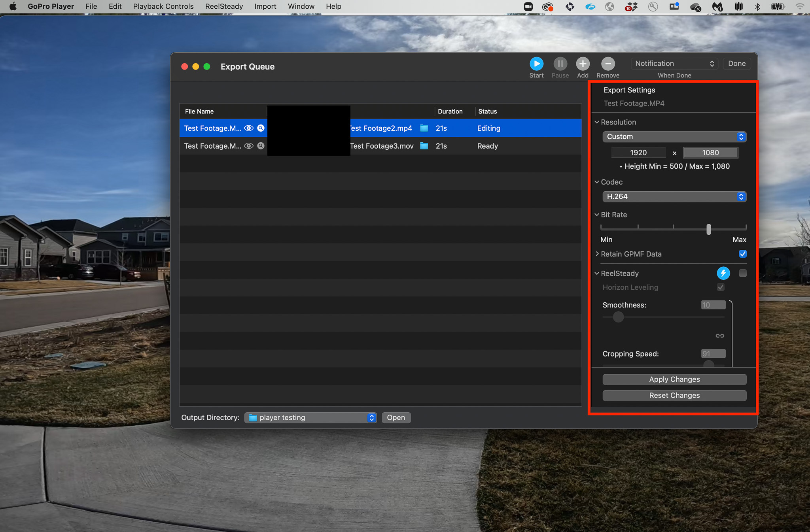The width and height of the screenshot is (810, 532).
Task: Click the magnifier menu bar icon
Action: tap(653, 6)
